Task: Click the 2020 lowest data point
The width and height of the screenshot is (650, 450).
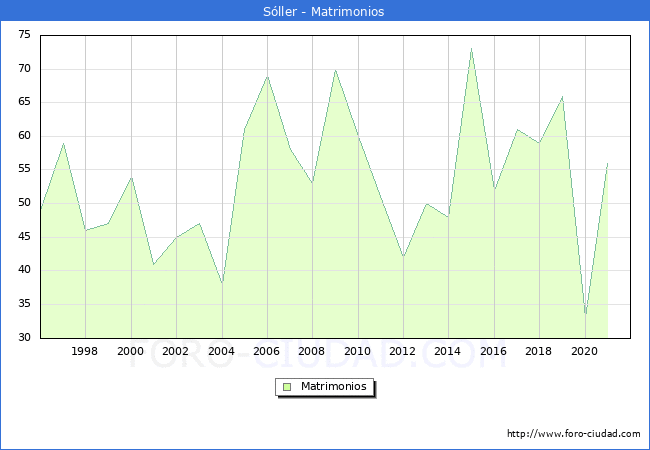Action: pos(585,314)
